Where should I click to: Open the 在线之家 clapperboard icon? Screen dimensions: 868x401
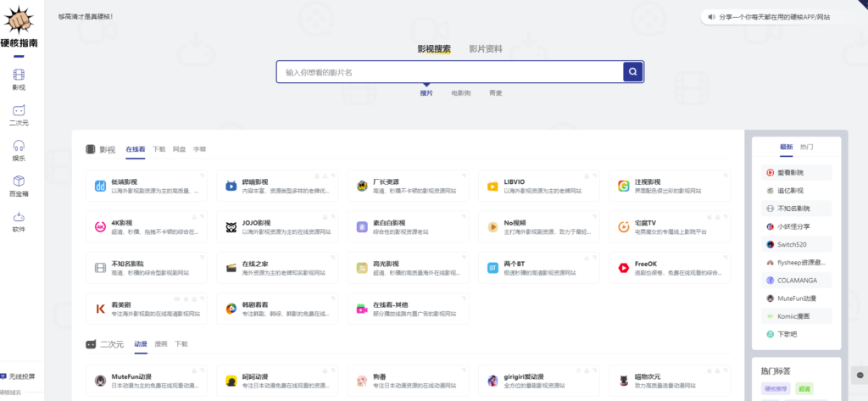click(231, 268)
